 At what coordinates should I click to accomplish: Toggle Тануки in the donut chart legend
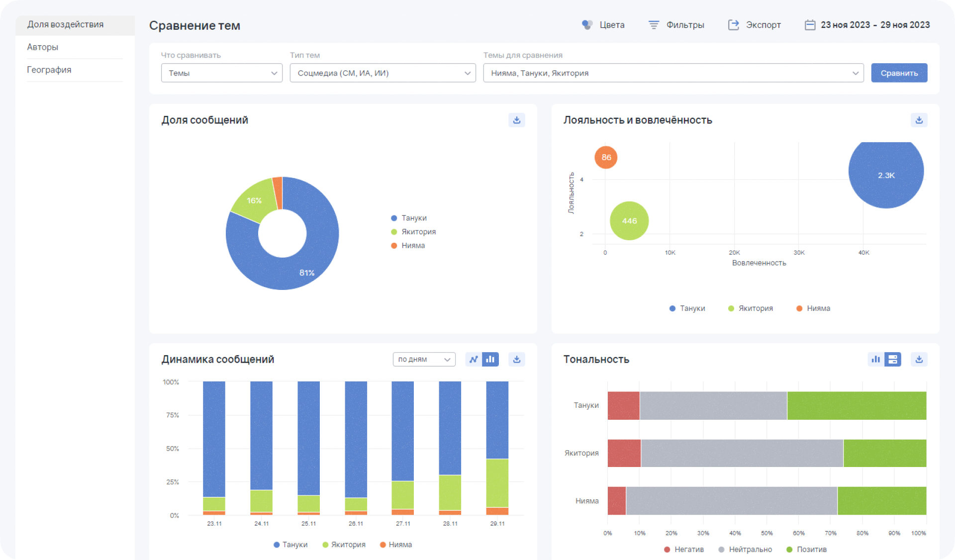pos(409,218)
